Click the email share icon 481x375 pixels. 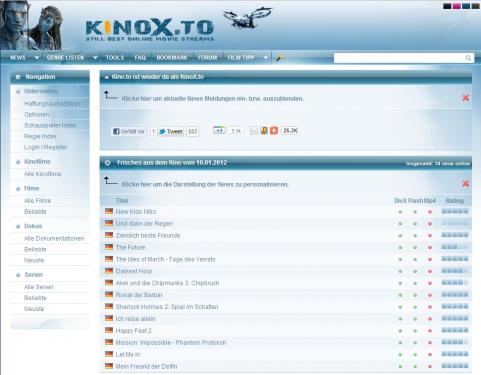[254, 131]
